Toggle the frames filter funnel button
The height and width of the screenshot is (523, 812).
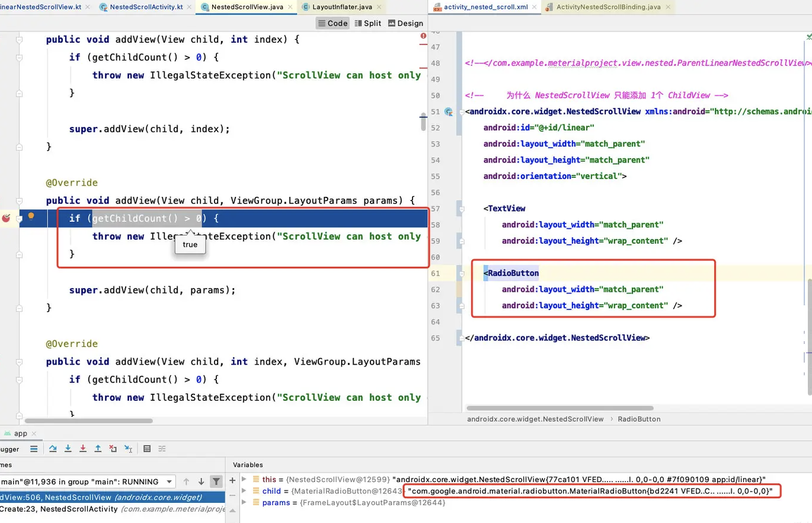pos(216,481)
